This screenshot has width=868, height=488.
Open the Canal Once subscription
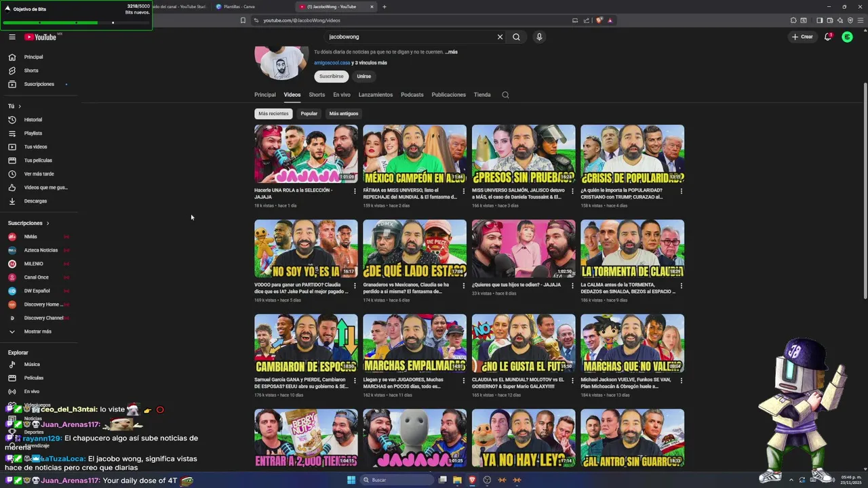tap(41, 277)
